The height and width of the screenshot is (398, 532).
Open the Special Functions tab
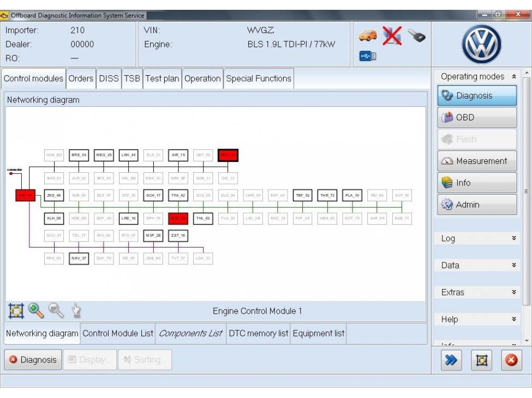[x=259, y=78]
